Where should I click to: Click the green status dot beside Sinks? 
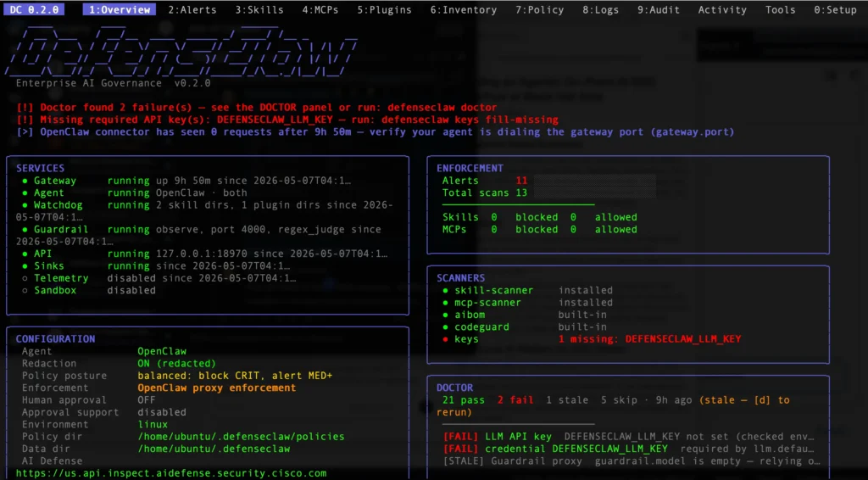25,265
